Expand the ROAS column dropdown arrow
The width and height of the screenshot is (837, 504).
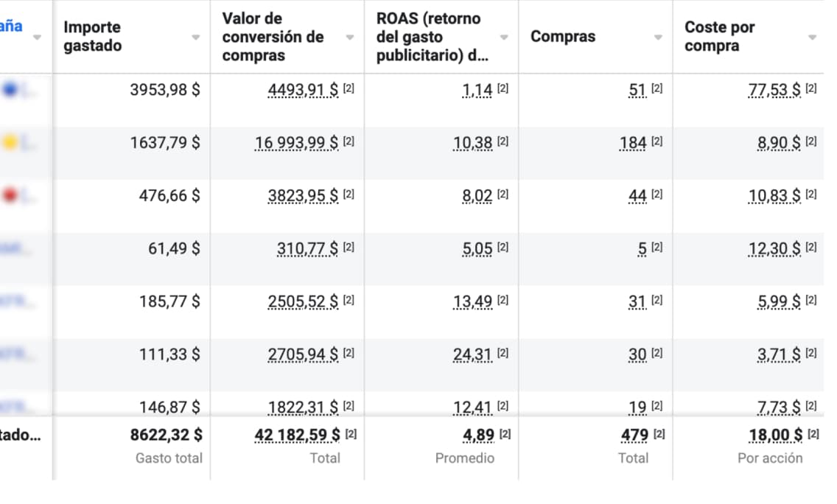tap(504, 38)
